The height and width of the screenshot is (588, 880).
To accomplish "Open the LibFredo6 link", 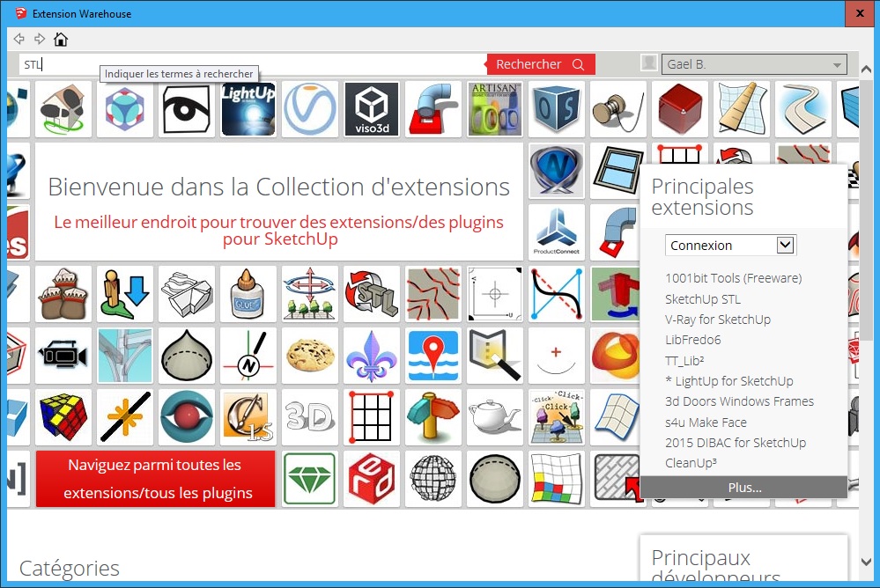I will pyautogui.click(x=692, y=340).
